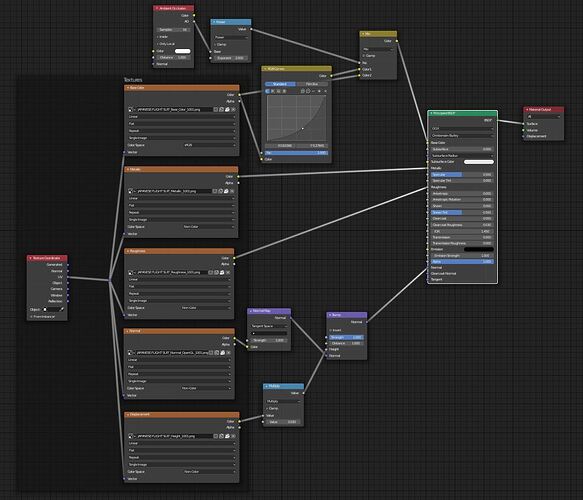583x500 pixels.
Task: Unlink image X icon in Metallic node
Action: pos(232,191)
